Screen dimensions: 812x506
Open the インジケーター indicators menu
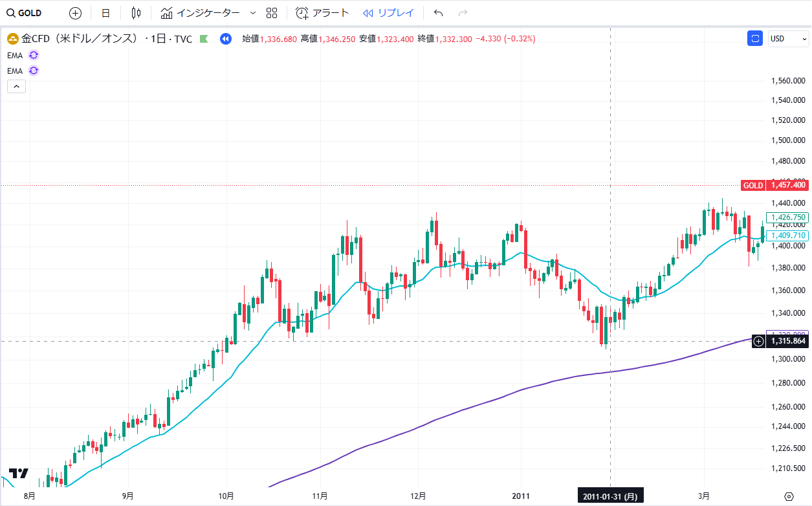point(201,13)
